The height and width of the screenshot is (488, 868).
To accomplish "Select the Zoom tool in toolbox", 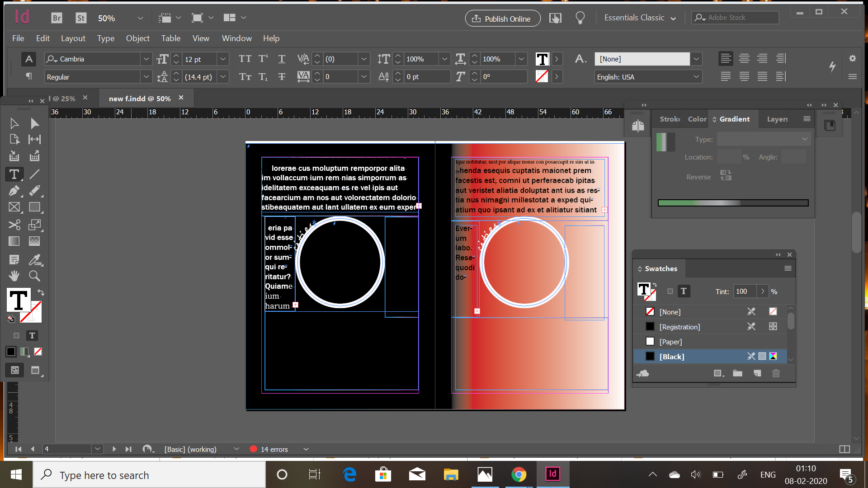I will tap(34, 276).
